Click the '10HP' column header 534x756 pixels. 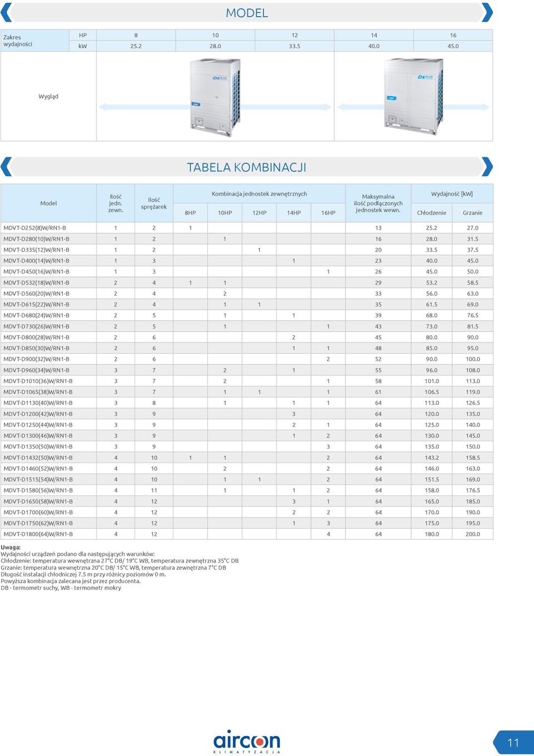click(225, 213)
